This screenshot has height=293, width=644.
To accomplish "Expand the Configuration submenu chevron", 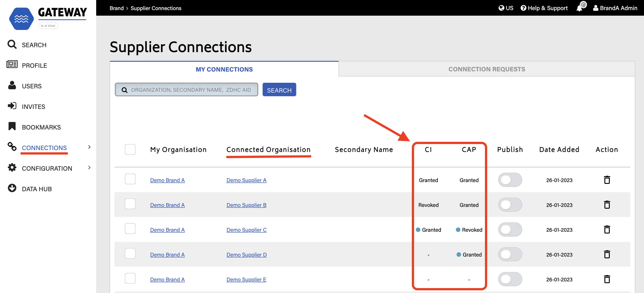I will coord(89,168).
